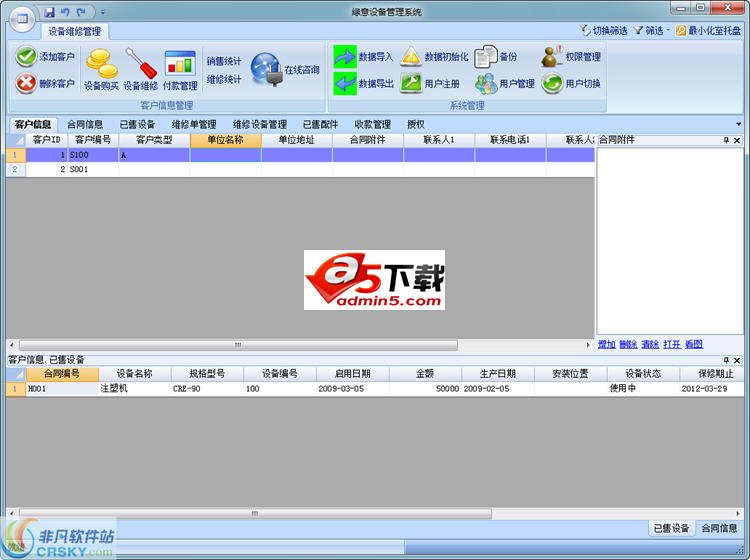Close the 合同附件 panel
Viewport: 750px width, 560px height.
point(737,140)
